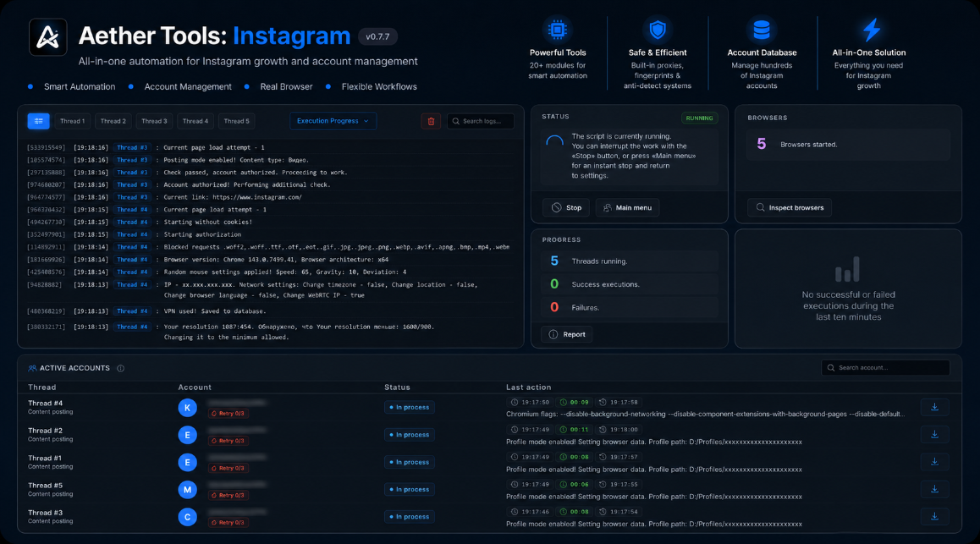Click the E avatar in Thread #2 row
The height and width of the screenshot is (544, 980).
[x=188, y=436]
